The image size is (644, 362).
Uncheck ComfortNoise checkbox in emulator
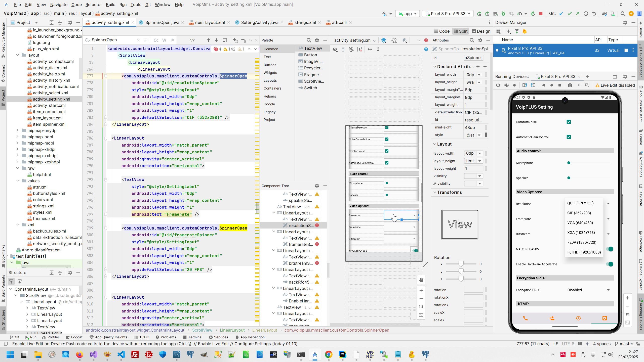(x=569, y=122)
